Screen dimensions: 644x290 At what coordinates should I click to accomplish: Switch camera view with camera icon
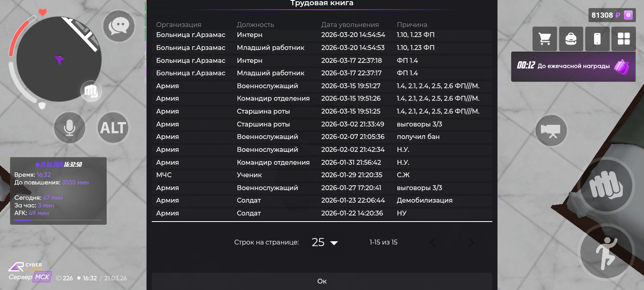(x=551, y=130)
